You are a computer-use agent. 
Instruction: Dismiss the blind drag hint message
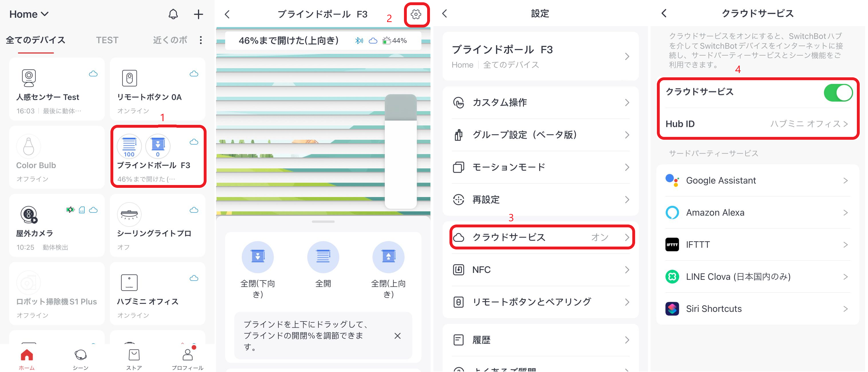pos(398,336)
